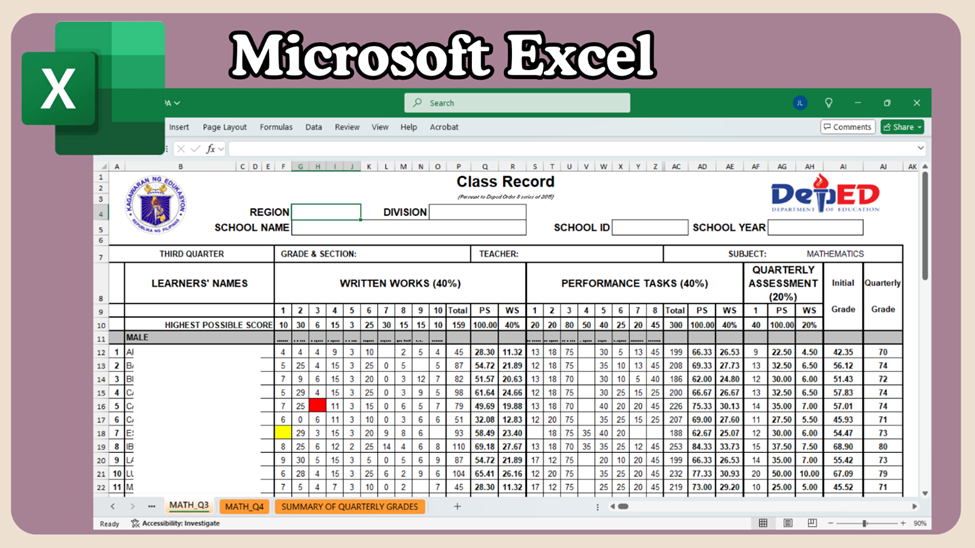Screen dimensions: 975x548
Task: Switch to the MATH_Q4 sheet tab
Action: 244,506
